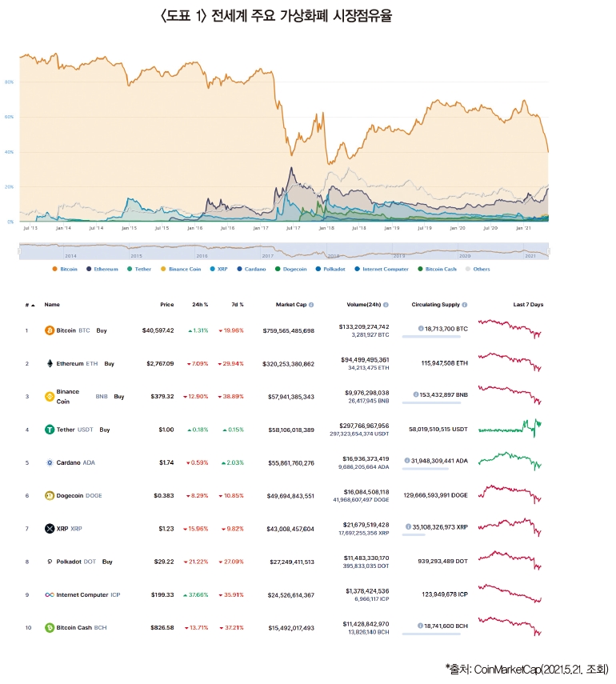Click the Internet Computer infinity logo

tap(50, 594)
